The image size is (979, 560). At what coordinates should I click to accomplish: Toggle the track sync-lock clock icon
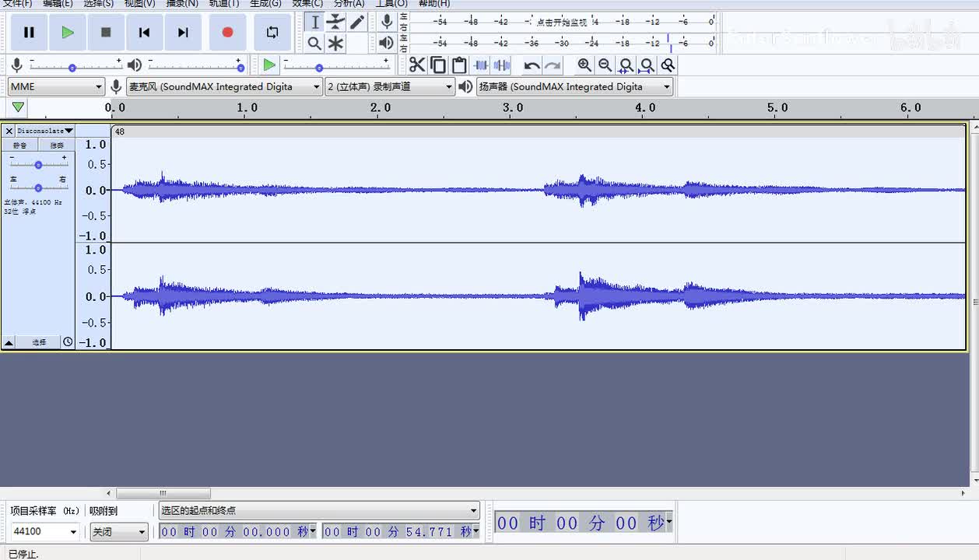[68, 342]
